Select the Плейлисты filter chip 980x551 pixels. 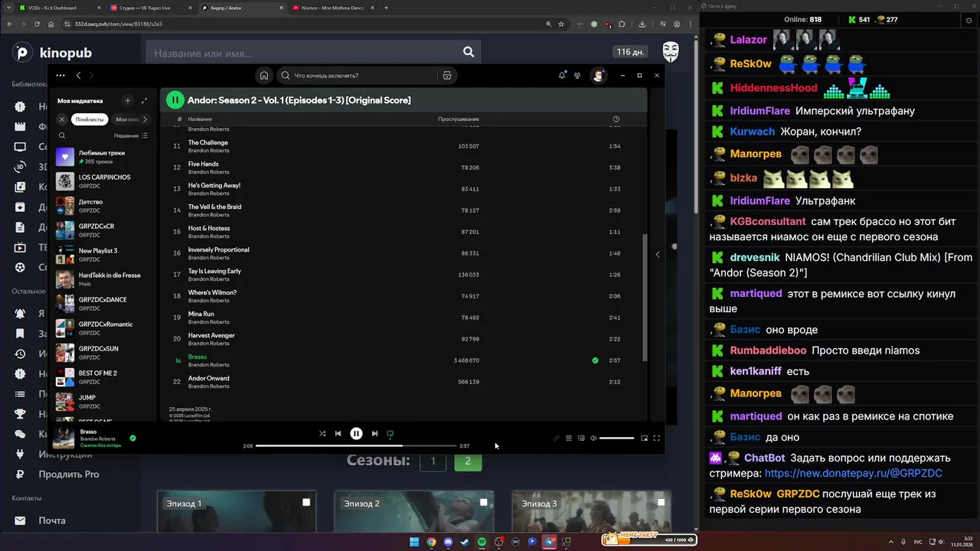pyautogui.click(x=90, y=119)
